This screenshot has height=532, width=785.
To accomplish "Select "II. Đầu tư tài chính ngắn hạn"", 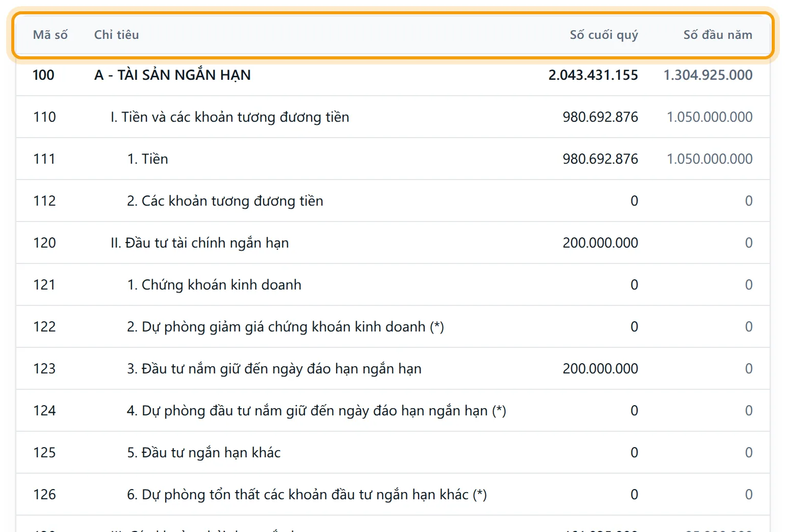I will pyautogui.click(x=200, y=243).
